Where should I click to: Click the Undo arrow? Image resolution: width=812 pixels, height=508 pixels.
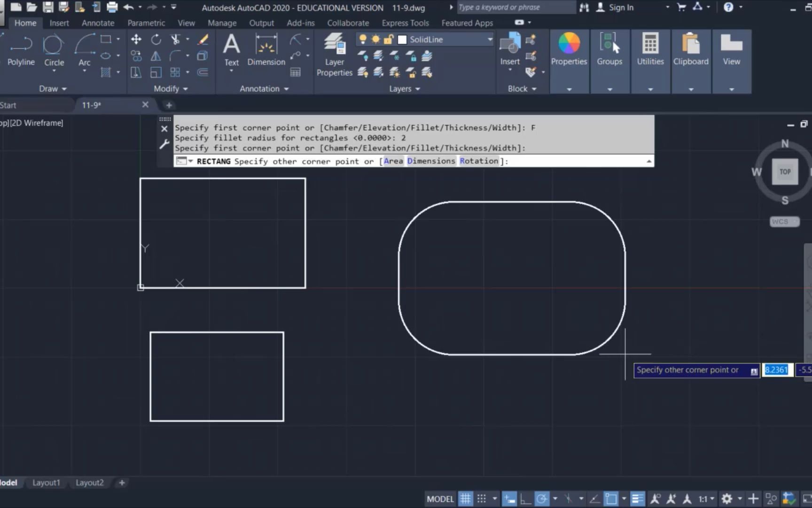click(x=128, y=7)
